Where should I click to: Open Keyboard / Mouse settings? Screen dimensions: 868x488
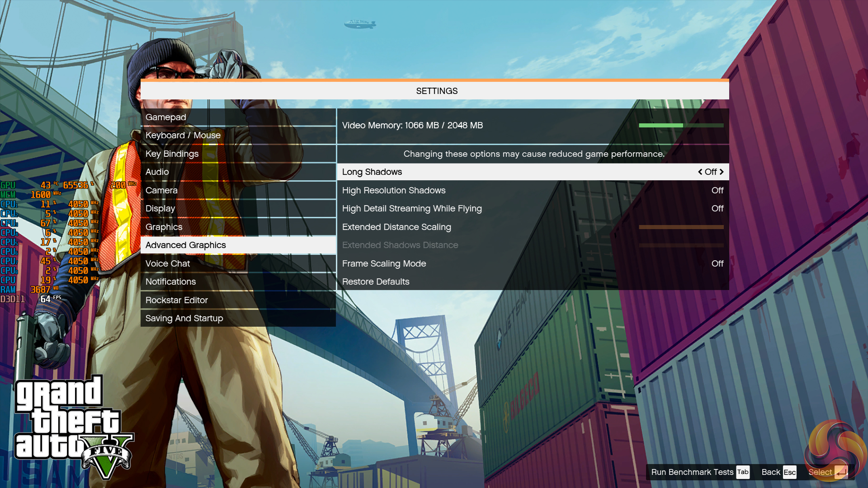183,135
